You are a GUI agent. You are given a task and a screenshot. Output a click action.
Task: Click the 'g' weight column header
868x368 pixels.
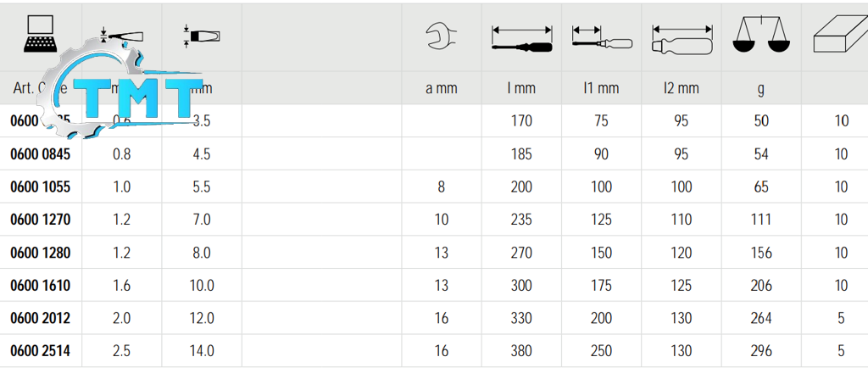[x=760, y=88]
